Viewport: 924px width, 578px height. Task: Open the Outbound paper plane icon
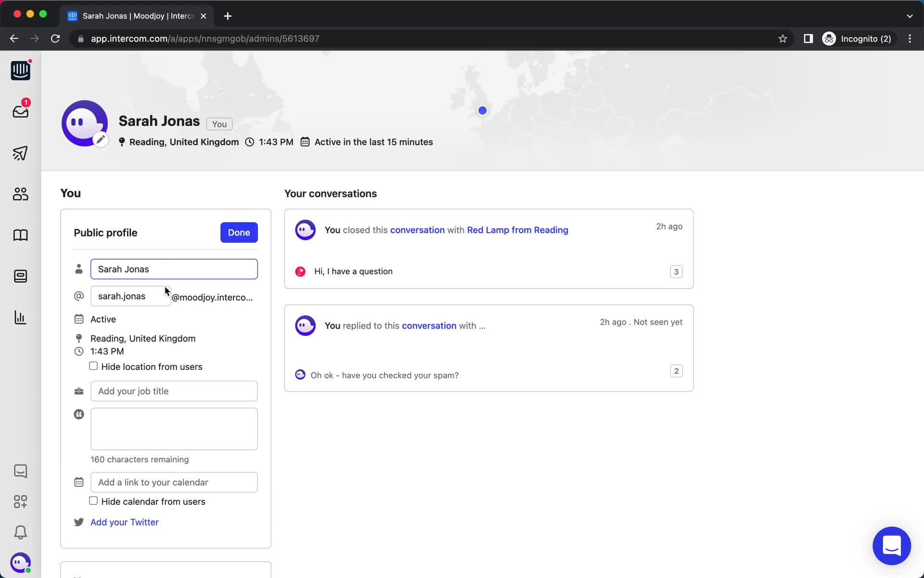(20, 153)
